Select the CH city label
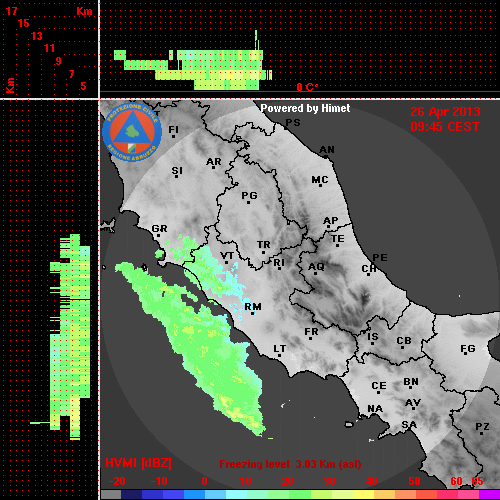This screenshot has width=500, height=500. pyautogui.click(x=369, y=268)
